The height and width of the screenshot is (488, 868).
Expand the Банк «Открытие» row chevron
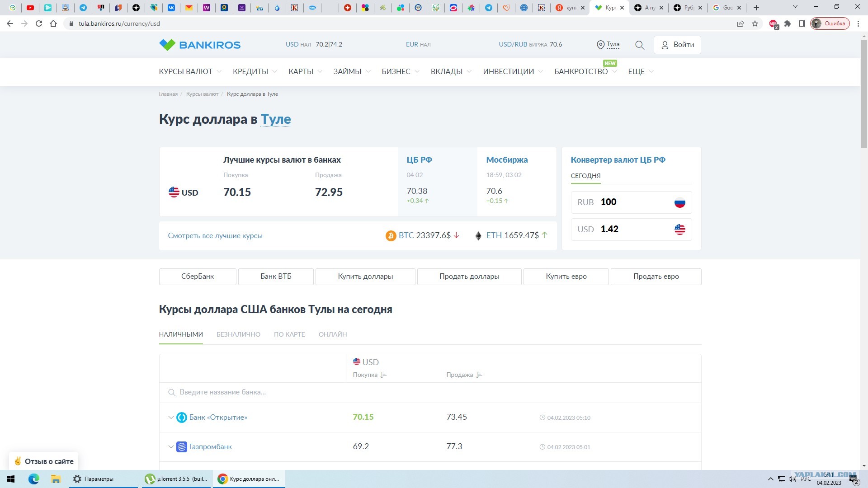[171, 418]
